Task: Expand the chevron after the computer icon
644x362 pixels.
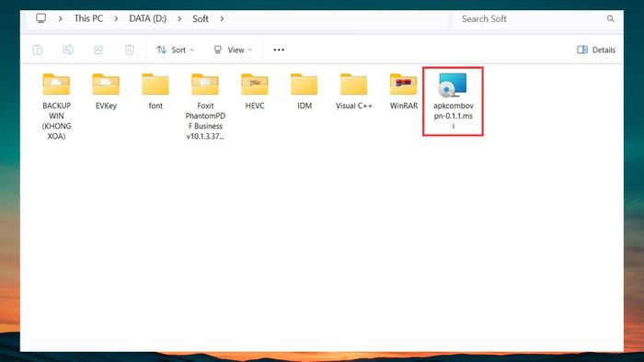Action: pyautogui.click(x=61, y=18)
